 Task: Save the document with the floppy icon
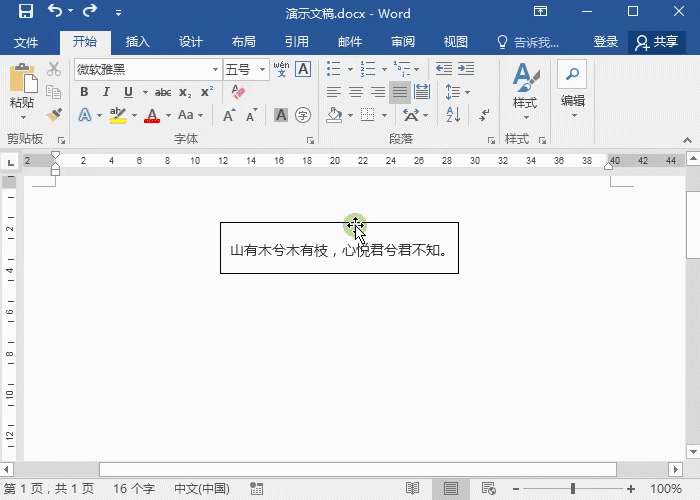(x=25, y=11)
